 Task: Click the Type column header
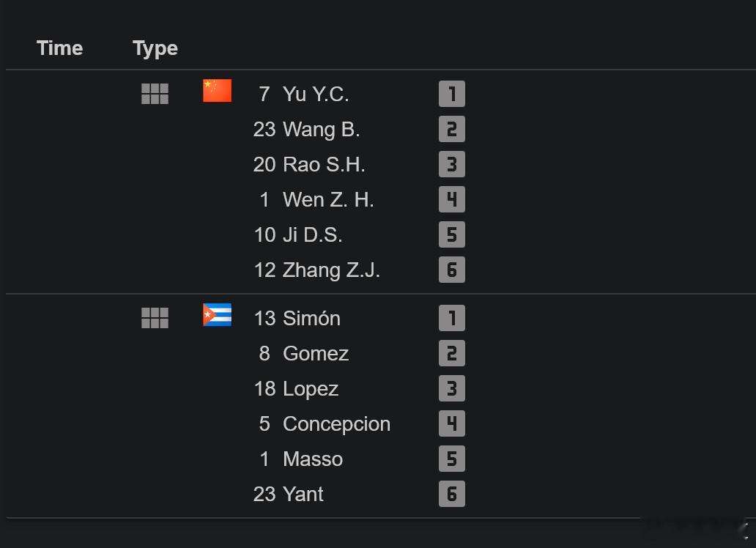coord(155,49)
